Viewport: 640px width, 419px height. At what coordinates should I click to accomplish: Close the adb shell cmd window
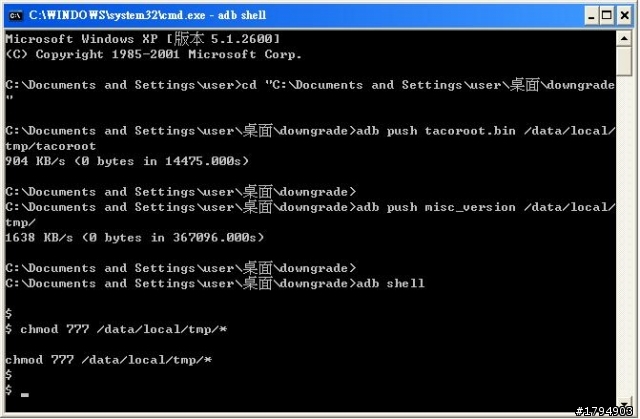tap(624, 16)
